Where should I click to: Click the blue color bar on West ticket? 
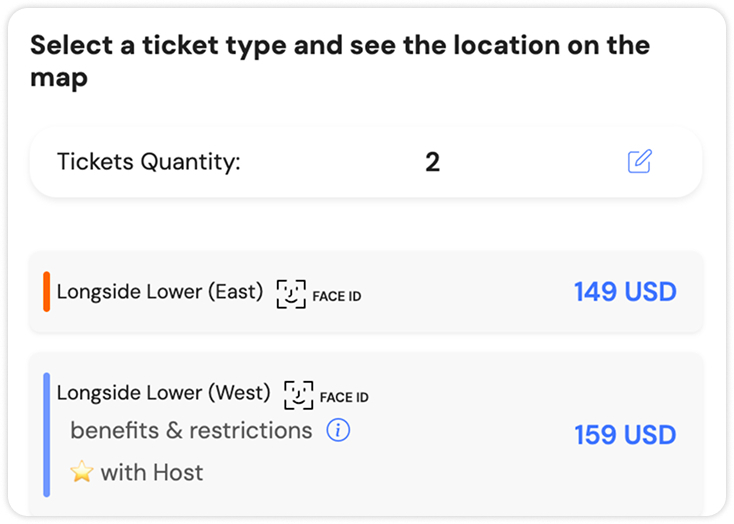point(46,434)
